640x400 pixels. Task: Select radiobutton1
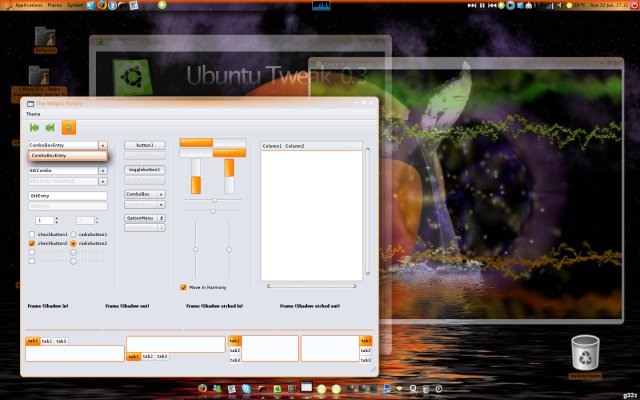coord(73,234)
